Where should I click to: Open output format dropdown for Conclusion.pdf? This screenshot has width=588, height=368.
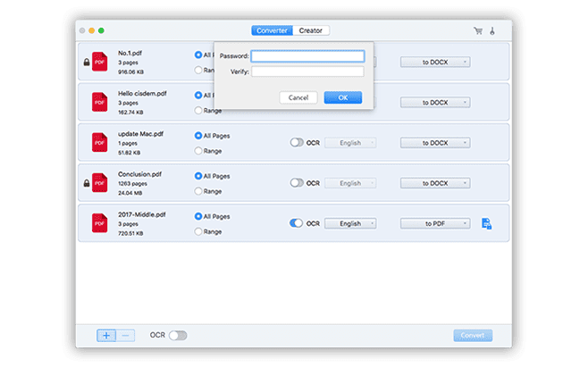click(x=435, y=183)
